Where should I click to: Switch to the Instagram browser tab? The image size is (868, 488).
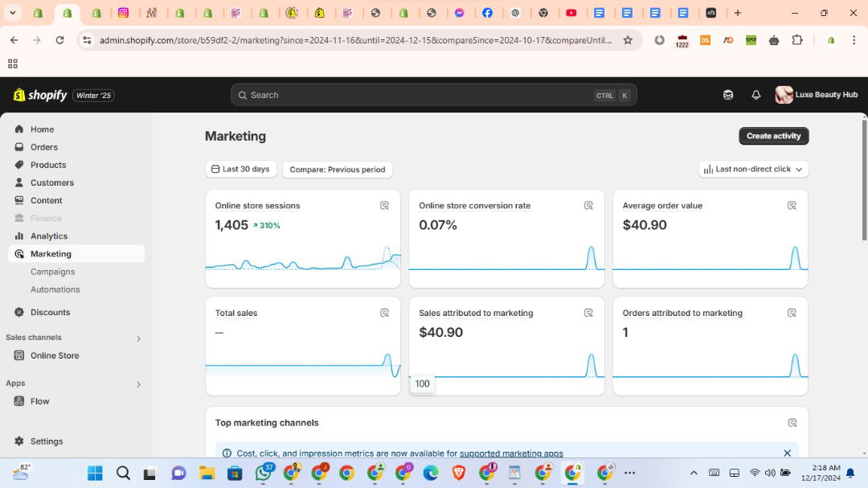[x=122, y=13]
